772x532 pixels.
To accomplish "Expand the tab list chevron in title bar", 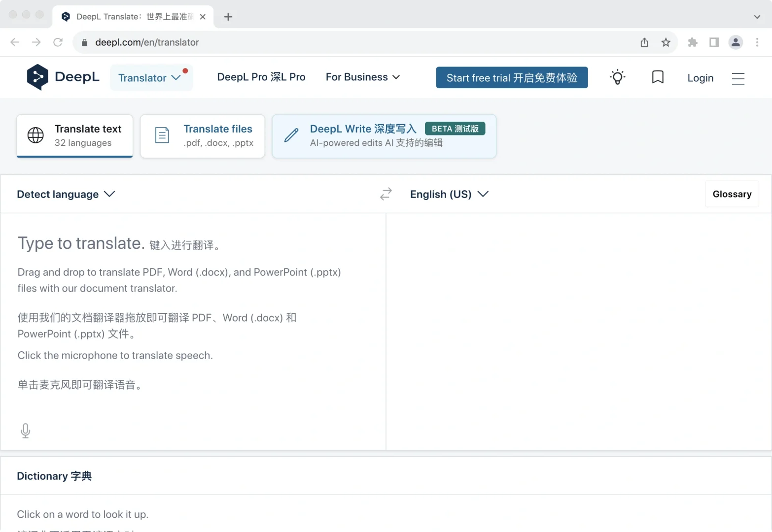I will click(x=757, y=17).
